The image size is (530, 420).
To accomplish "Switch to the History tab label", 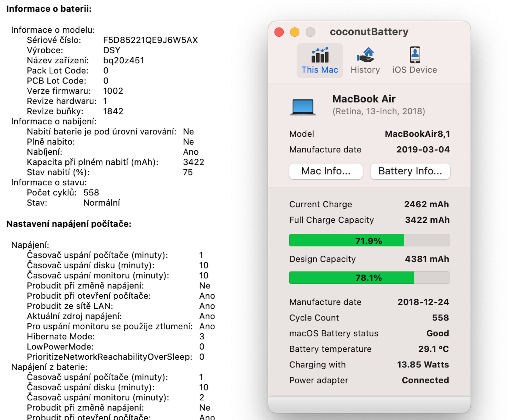I will [365, 70].
